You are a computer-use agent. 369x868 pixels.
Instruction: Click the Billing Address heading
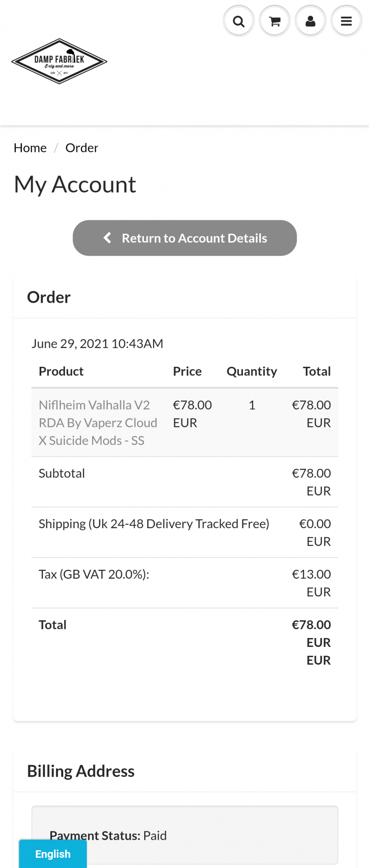click(x=81, y=771)
